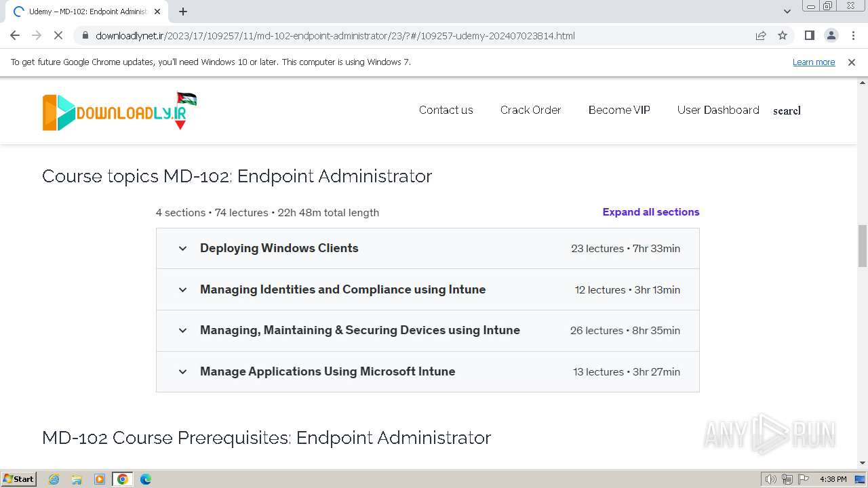Select the Udemy MD-102 browser tab
The width and height of the screenshot is (868, 488).
click(x=86, y=12)
